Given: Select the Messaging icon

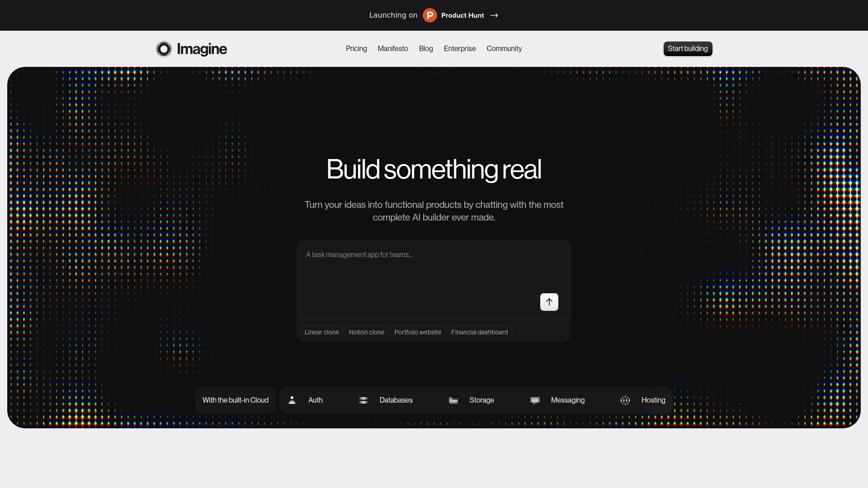Looking at the screenshot, I should (535, 400).
